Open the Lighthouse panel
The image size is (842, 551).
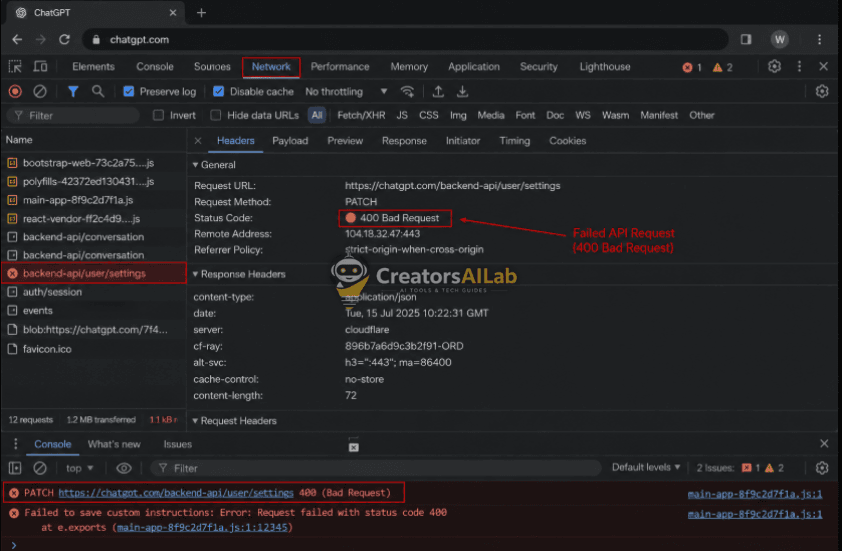point(605,67)
